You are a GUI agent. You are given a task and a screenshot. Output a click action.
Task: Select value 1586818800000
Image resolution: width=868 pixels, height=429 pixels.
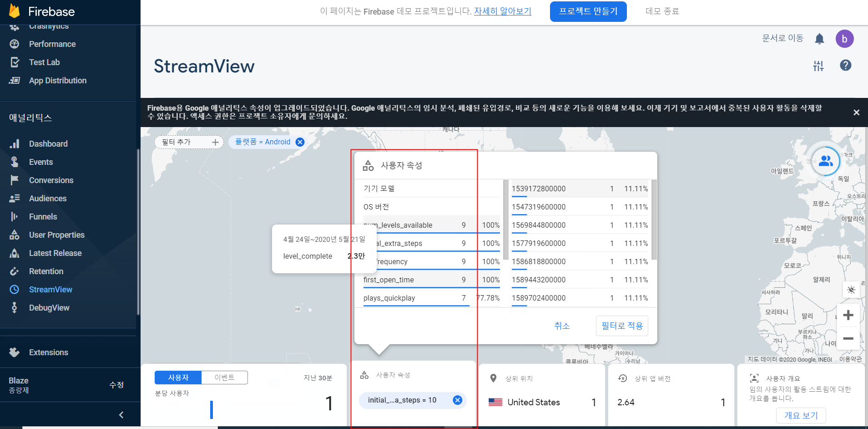click(x=580, y=261)
